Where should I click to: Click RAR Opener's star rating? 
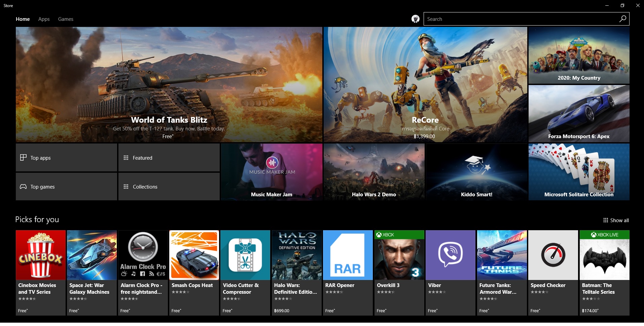(x=334, y=292)
